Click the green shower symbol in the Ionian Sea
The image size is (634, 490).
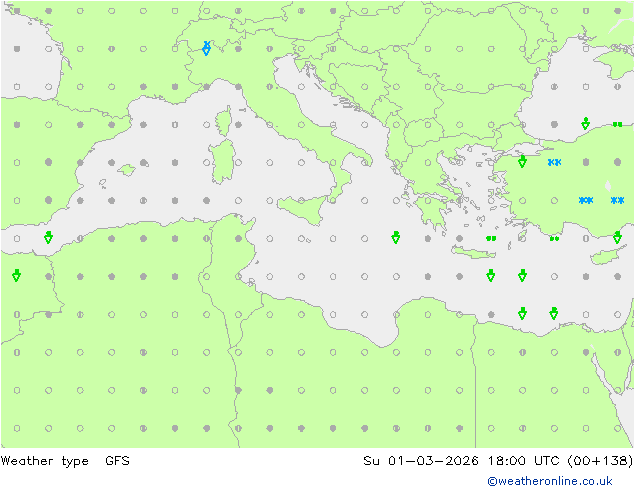coord(396,237)
